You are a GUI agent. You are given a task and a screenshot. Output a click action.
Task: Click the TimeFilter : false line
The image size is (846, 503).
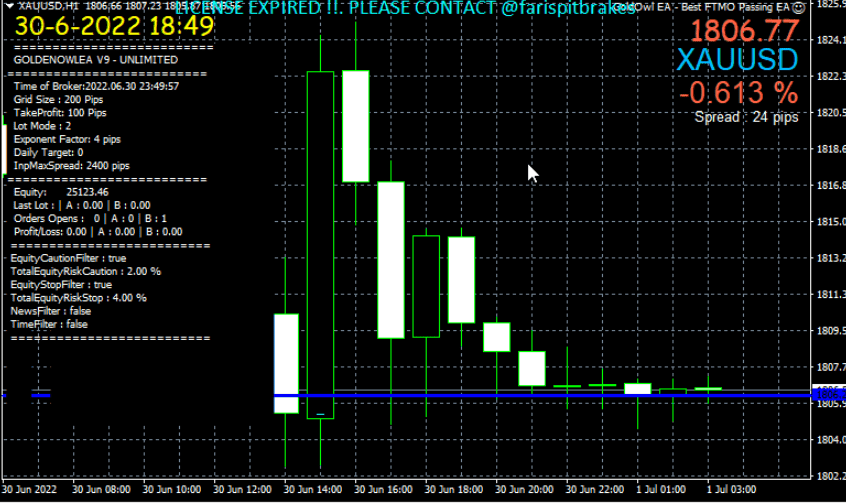[49, 324]
